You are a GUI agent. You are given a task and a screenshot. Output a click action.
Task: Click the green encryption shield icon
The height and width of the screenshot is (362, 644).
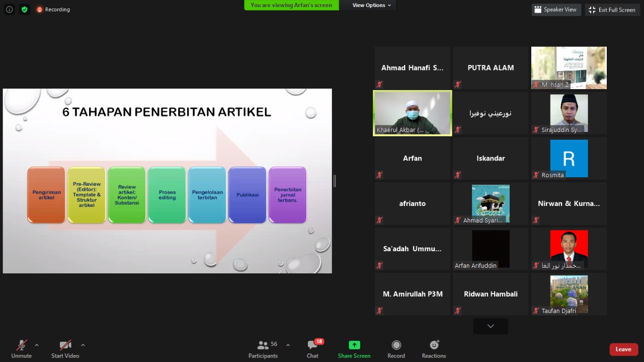click(24, 10)
